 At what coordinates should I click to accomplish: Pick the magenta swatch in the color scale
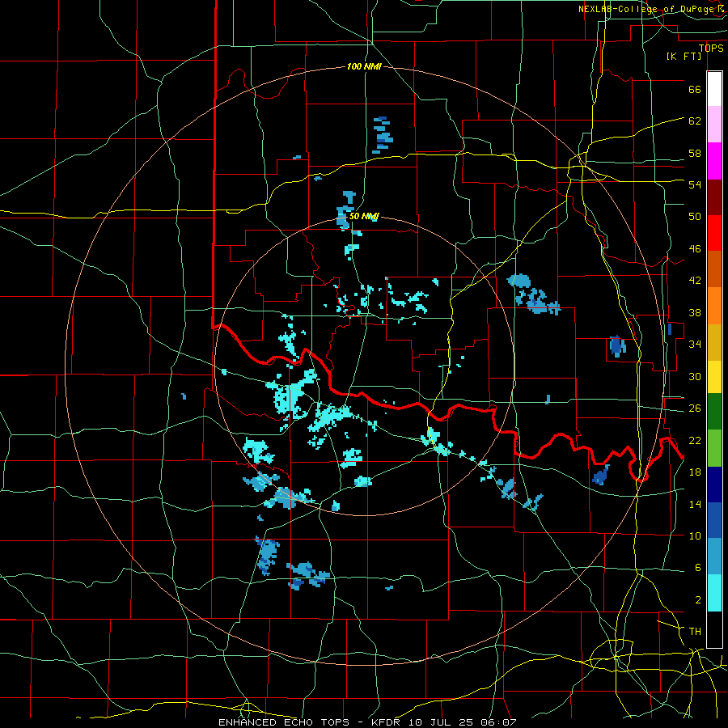tap(714, 161)
